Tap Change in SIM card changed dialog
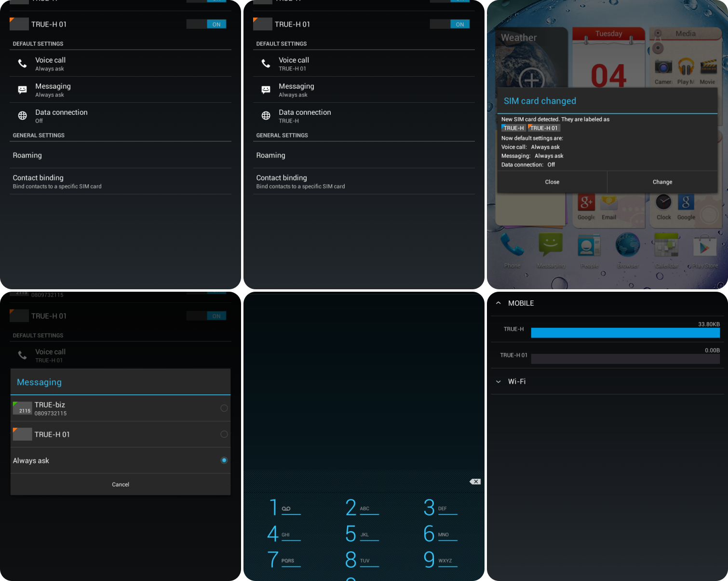The height and width of the screenshot is (581, 728). point(662,182)
